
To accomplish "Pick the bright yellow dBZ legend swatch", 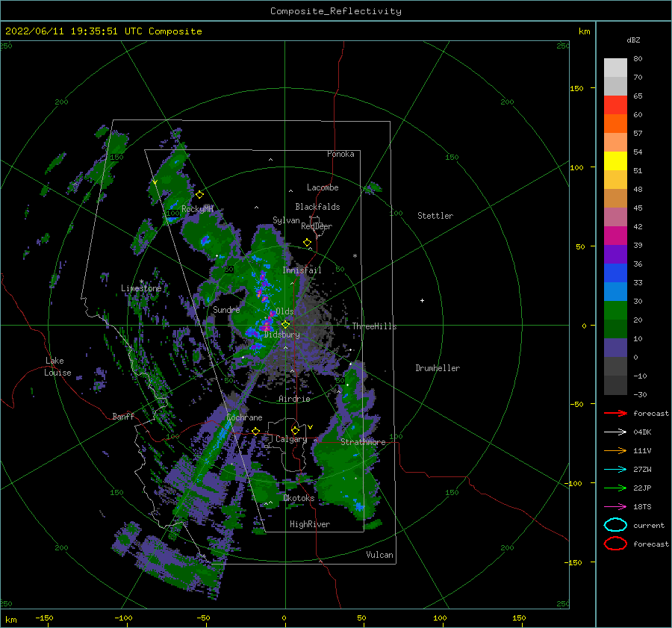I will (x=615, y=161).
